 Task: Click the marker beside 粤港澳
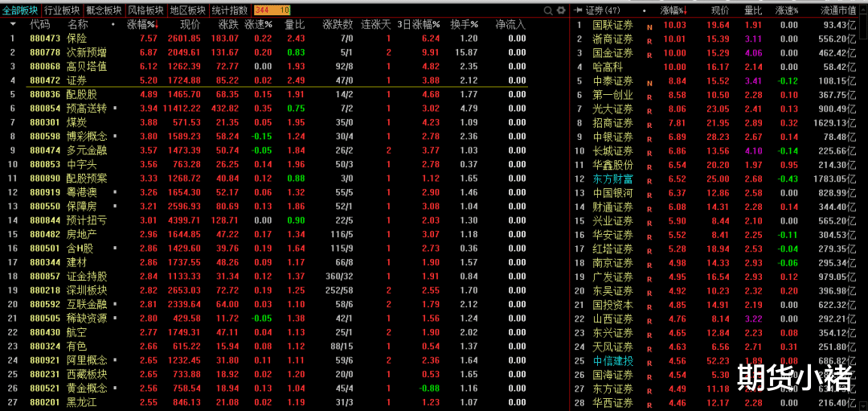pyautogui.click(x=115, y=192)
